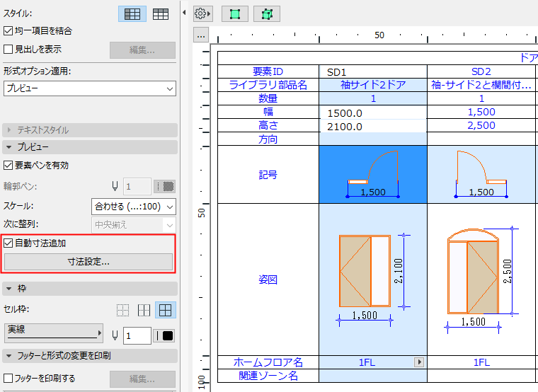Click the ライブラリ部品名 row header
Image resolution: width=538 pixels, height=392 pixels.
(x=268, y=85)
